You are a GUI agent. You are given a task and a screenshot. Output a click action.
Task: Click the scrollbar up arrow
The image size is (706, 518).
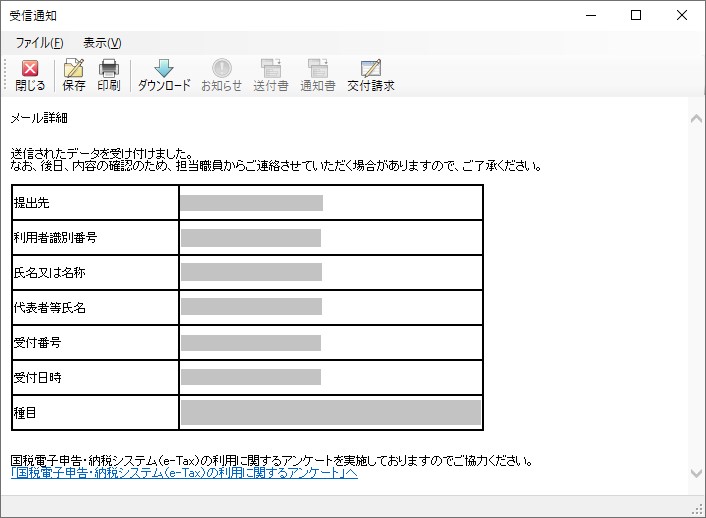(x=696, y=119)
